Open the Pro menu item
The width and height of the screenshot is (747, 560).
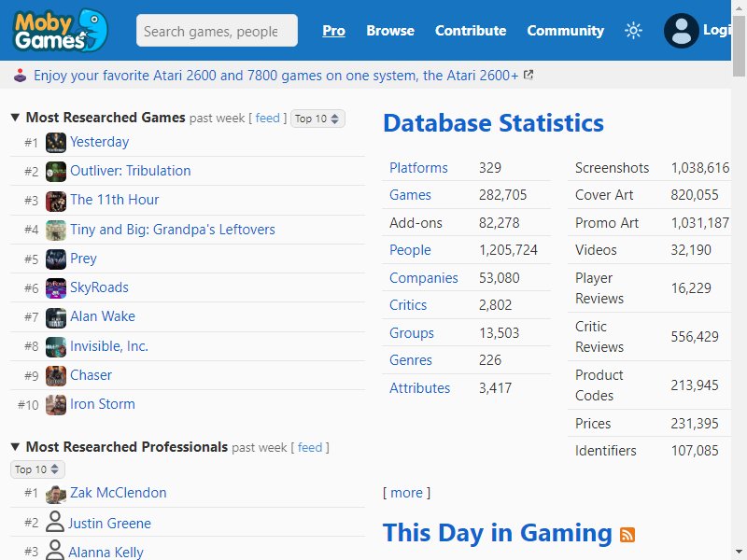[333, 31]
